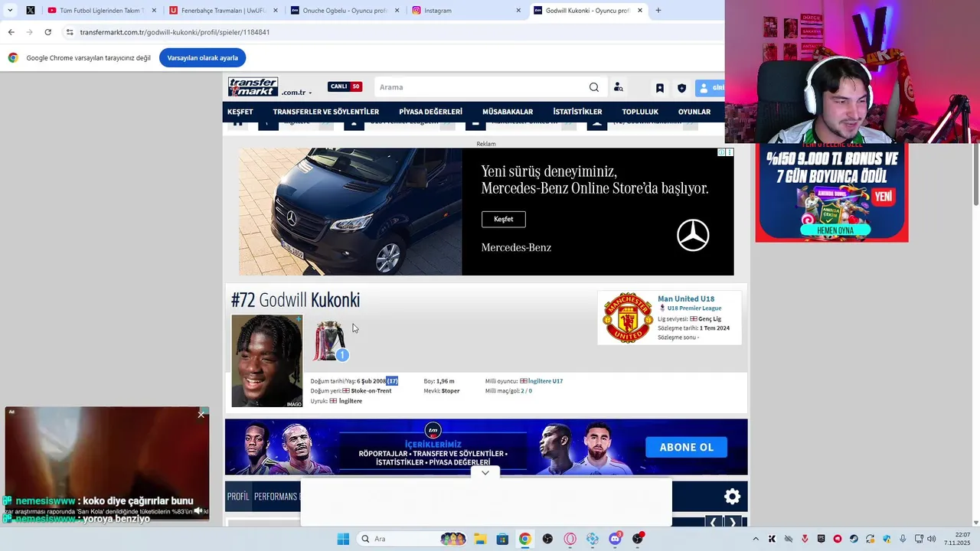The height and width of the screenshot is (551, 980).
Task: Open TRANSFERLER VE SÖYLENTİLER menu
Action: (326, 112)
